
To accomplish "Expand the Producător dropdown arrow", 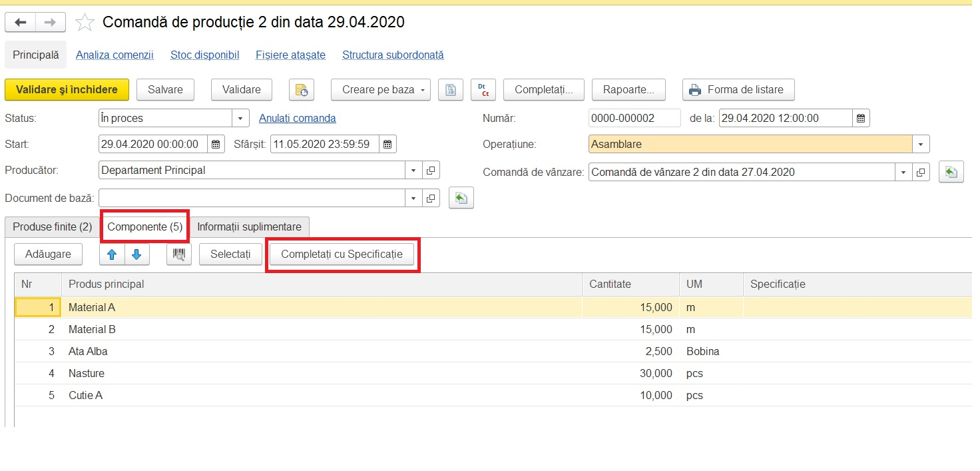I will point(413,171).
